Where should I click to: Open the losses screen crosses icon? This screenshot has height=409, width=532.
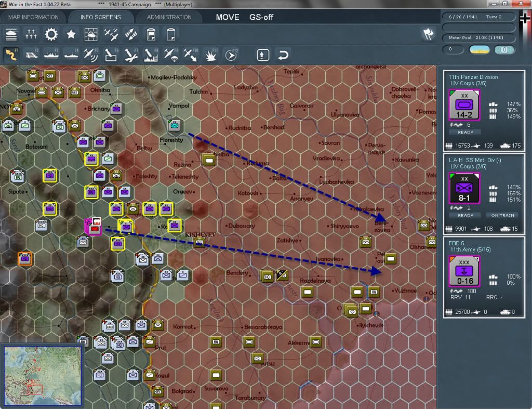(31, 35)
